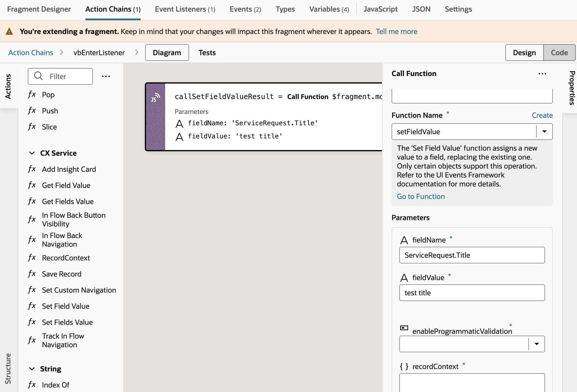Viewport: 577px width, 392px height.
Task: Click the fx icon beside Index Of
Action: [32, 385]
